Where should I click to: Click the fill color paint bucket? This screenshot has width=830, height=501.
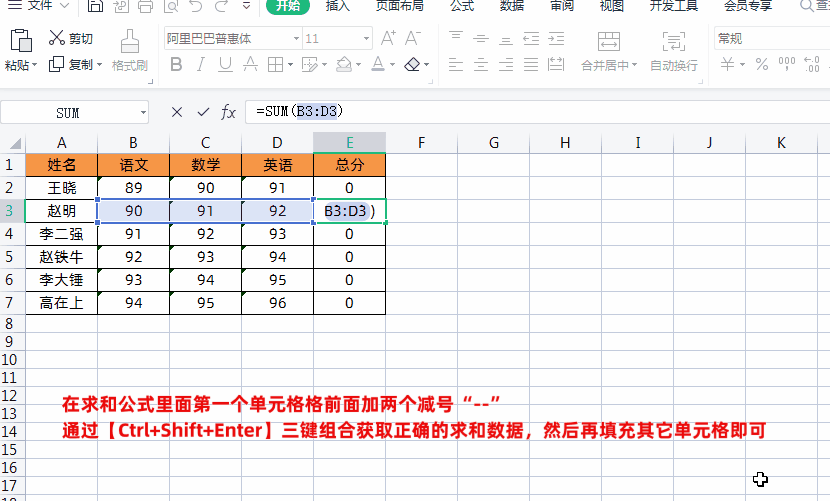[344, 65]
